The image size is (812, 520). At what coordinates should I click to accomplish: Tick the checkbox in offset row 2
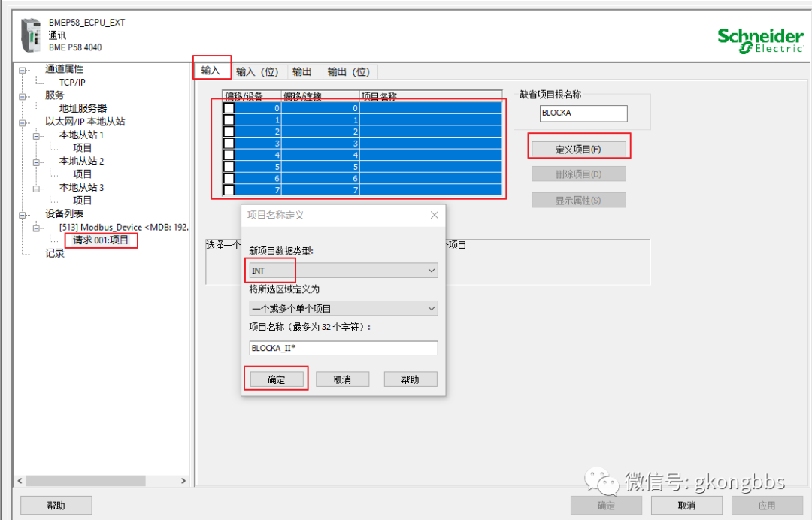click(x=229, y=132)
